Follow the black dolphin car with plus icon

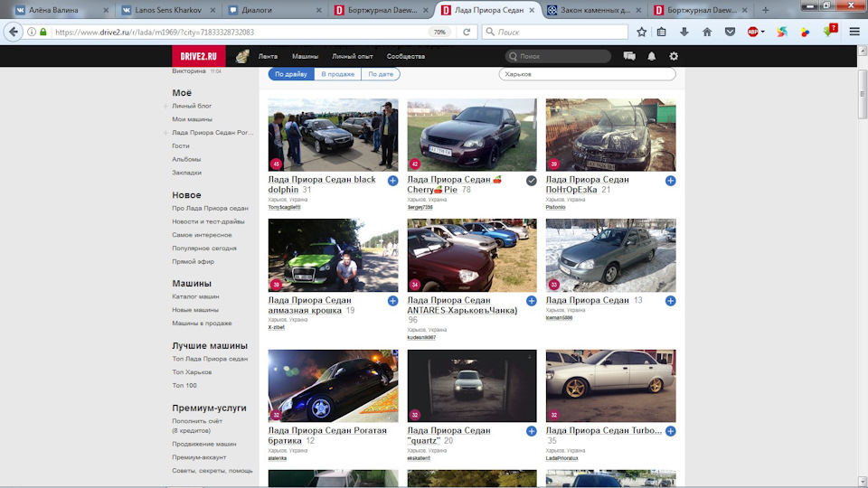(x=392, y=181)
